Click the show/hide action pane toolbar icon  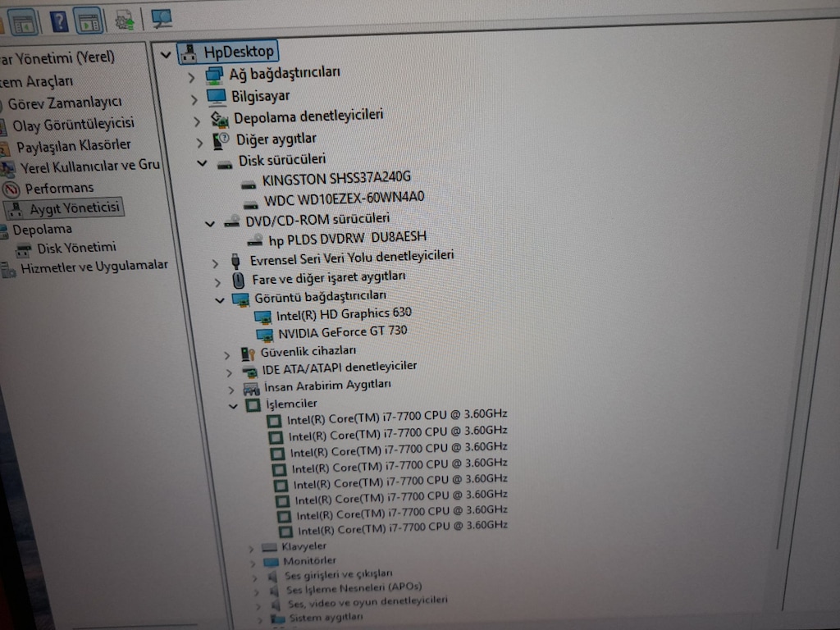89,21
